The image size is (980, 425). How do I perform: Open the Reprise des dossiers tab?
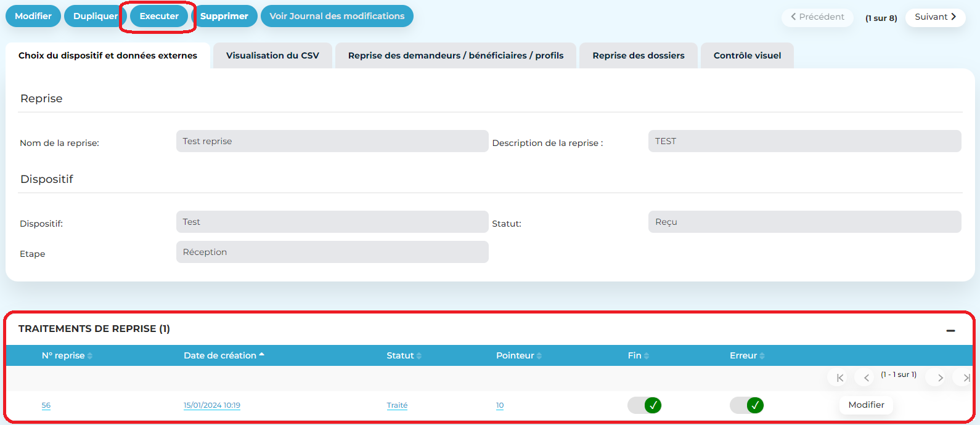click(638, 55)
